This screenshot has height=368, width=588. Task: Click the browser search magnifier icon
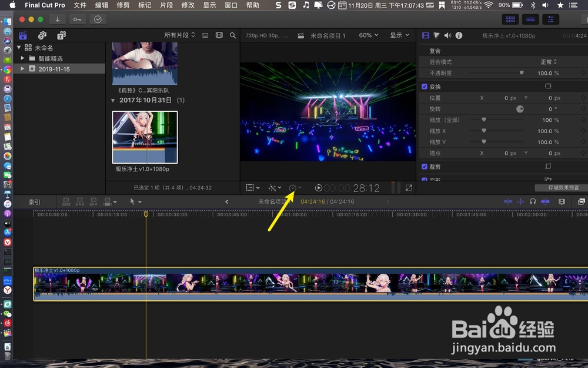point(233,35)
